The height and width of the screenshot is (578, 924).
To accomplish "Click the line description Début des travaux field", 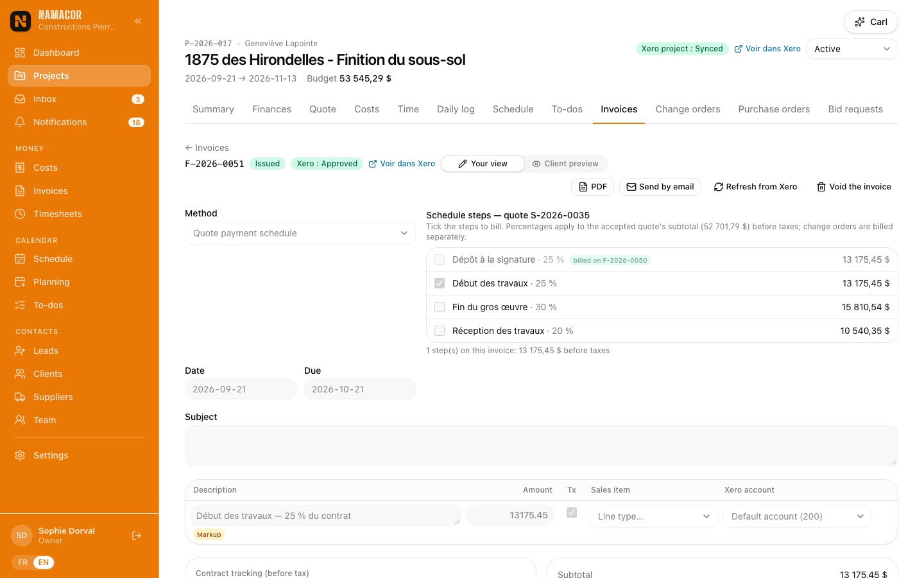I will pos(326,516).
